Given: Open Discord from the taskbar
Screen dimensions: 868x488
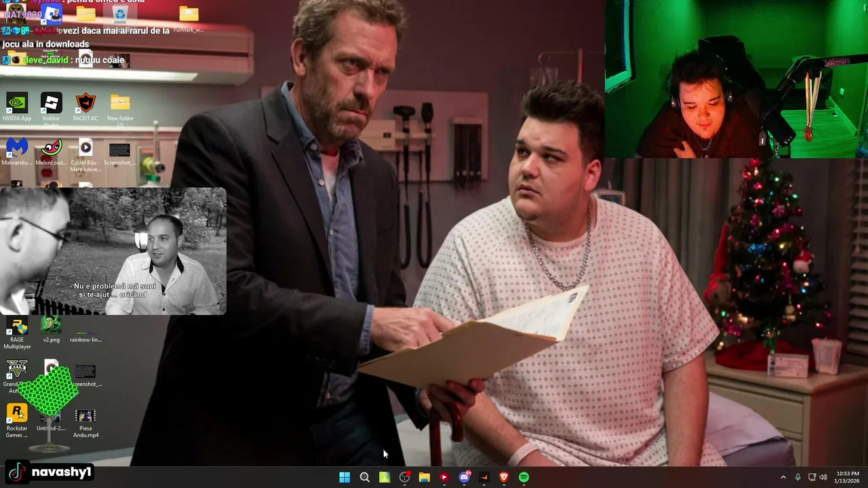Looking at the screenshot, I should pos(465,477).
